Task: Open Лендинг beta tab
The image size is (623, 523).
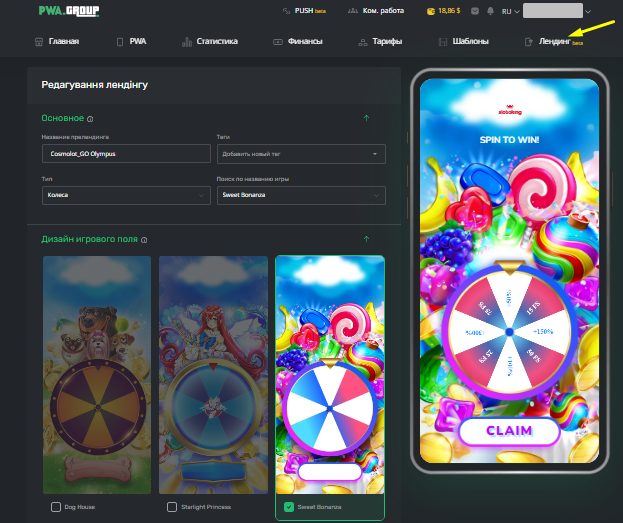Action: click(x=554, y=41)
